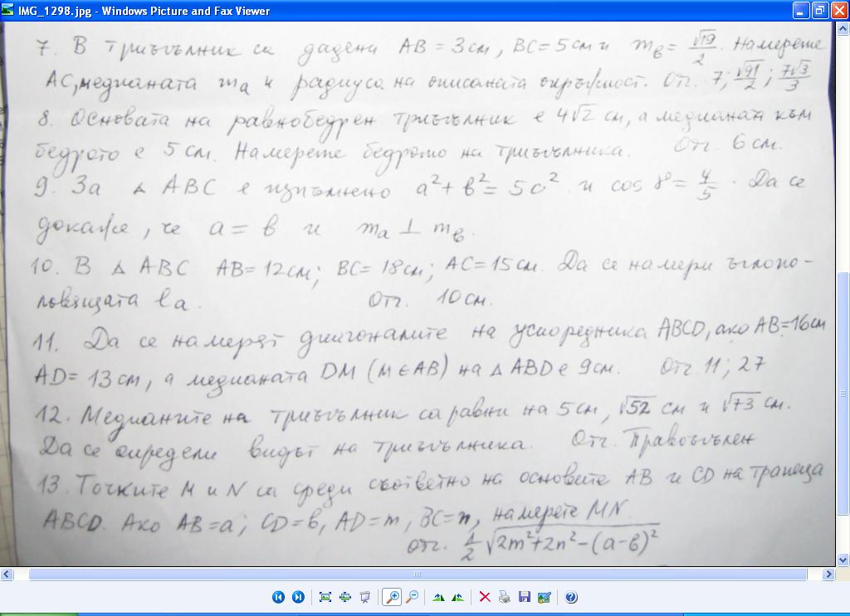Screen dimensions: 850x616
Task: Click the vertical scrollbar down arrow
Action: click(x=843, y=560)
